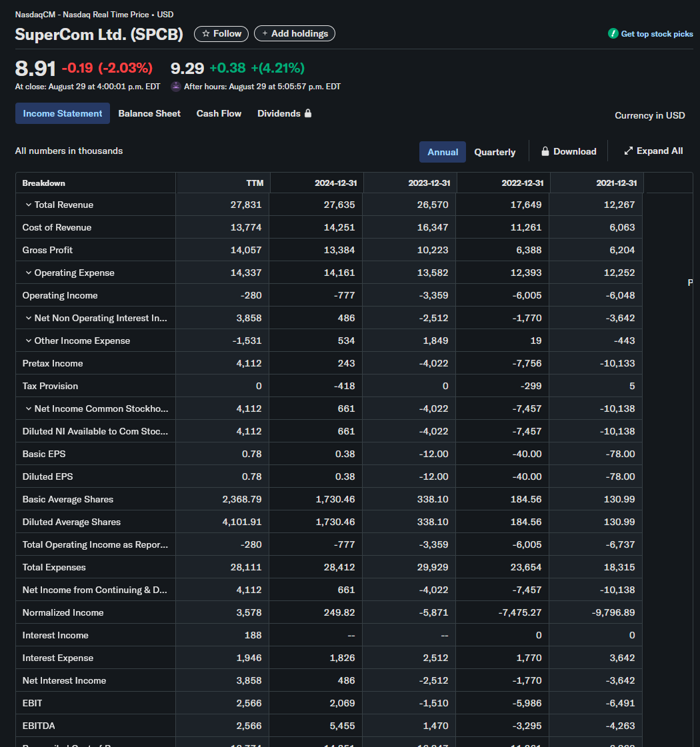
Task: Expand the Total Revenue row
Action: (29, 205)
